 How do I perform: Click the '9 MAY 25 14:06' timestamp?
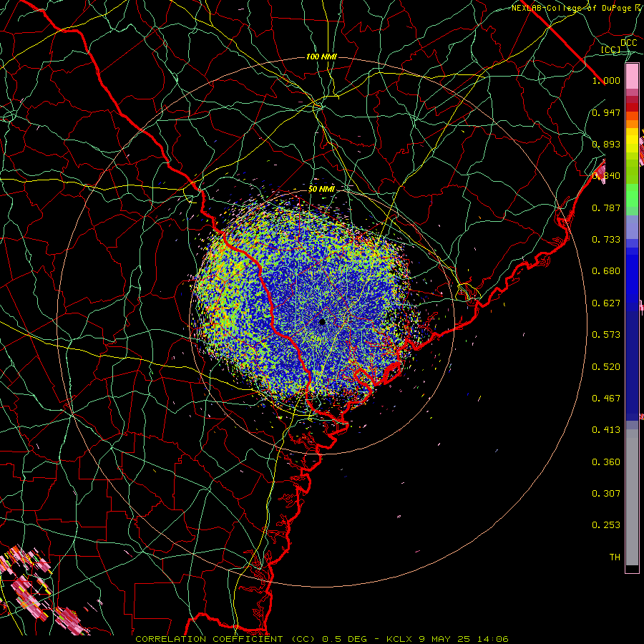pos(464,639)
